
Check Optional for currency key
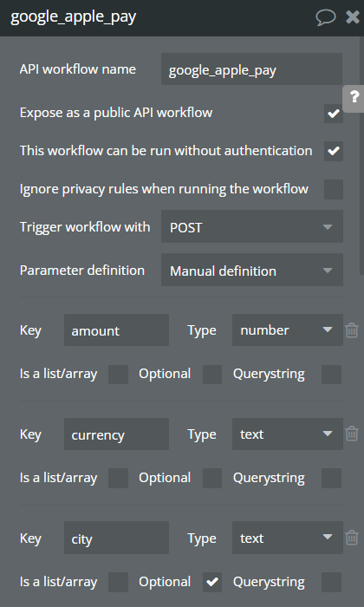[212, 478]
